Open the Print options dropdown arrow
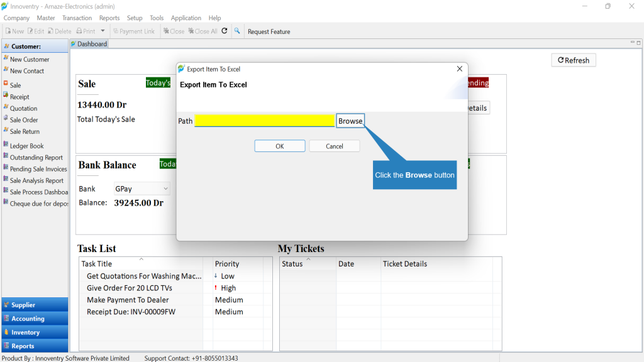Screen dimensions: 644x362 103,31
